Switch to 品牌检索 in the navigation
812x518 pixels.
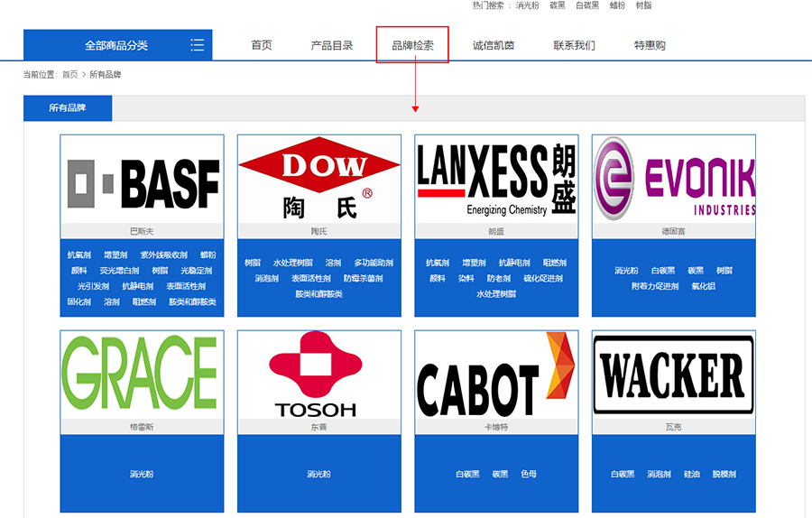click(412, 45)
